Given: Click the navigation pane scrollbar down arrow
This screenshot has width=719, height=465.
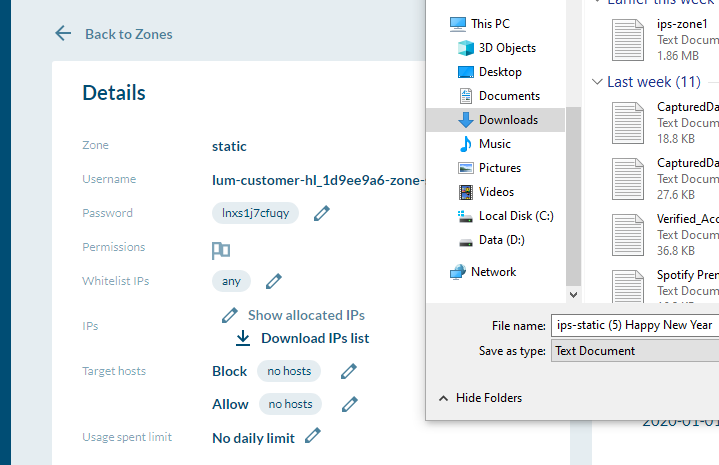Looking at the screenshot, I should coord(573,295).
